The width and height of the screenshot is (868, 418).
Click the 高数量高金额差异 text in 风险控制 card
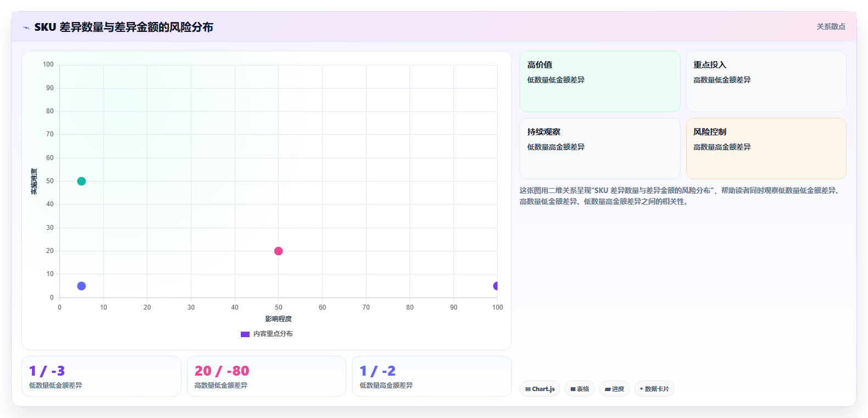coord(722,147)
